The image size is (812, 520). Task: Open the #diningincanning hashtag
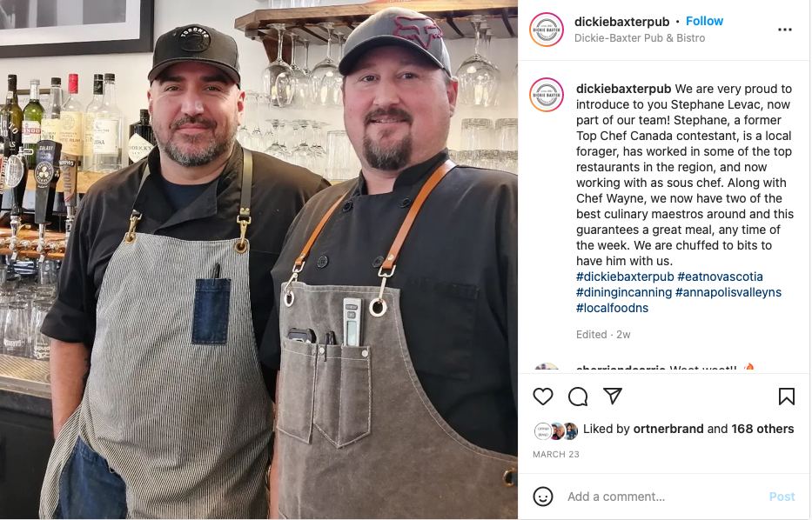click(623, 292)
